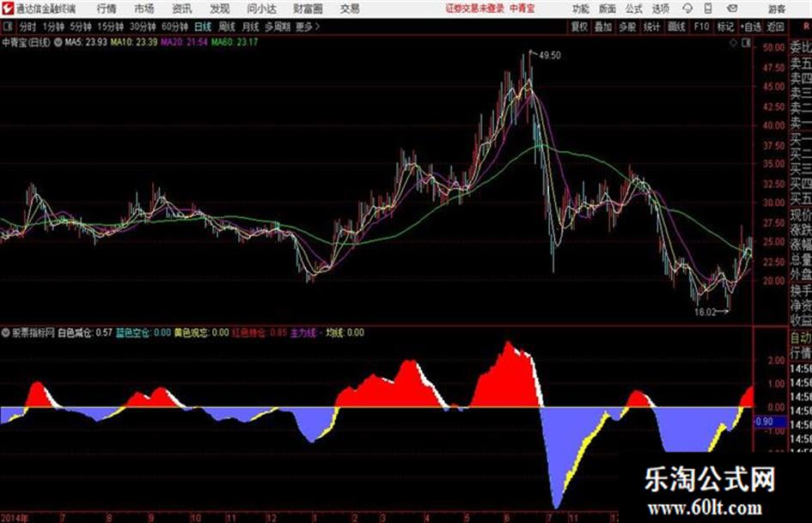The width and height of the screenshot is (812, 523).
Task: Expand 更多 periods chevron
Action: 308,27
